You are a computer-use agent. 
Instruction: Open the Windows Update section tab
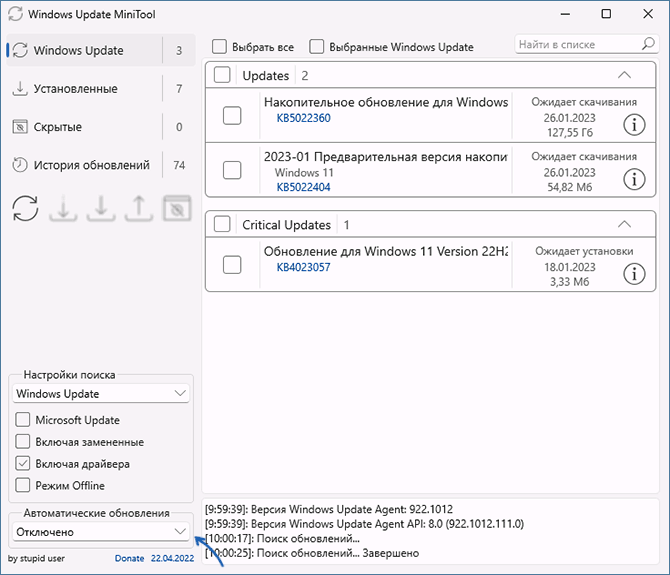point(101,50)
